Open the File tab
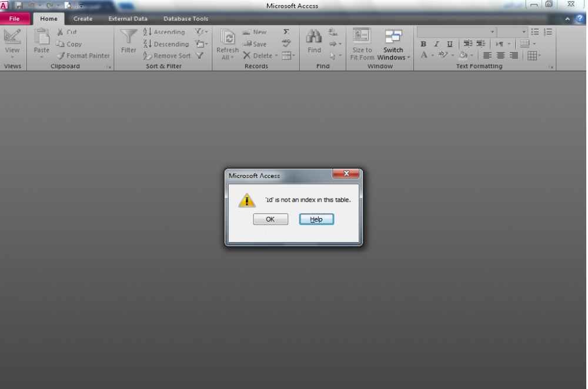588x389 pixels. pos(14,18)
